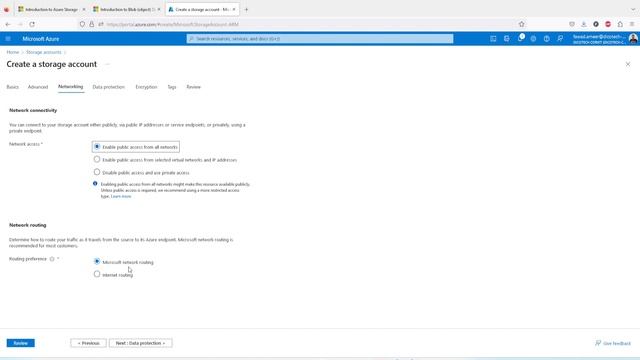Open the tracking protection shield icon
Image resolution: width=640 pixels, height=360 pixels.
[x=82, y=24]
